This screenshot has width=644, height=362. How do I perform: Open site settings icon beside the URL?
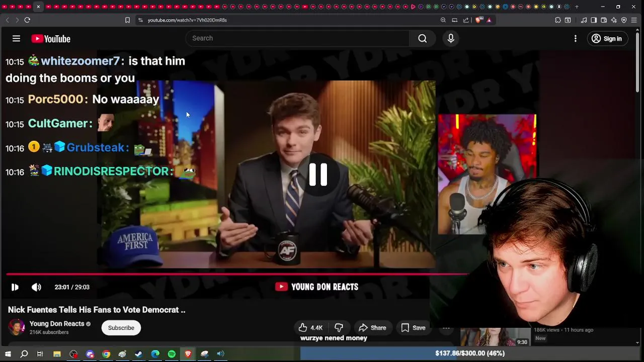click(140, 20)
